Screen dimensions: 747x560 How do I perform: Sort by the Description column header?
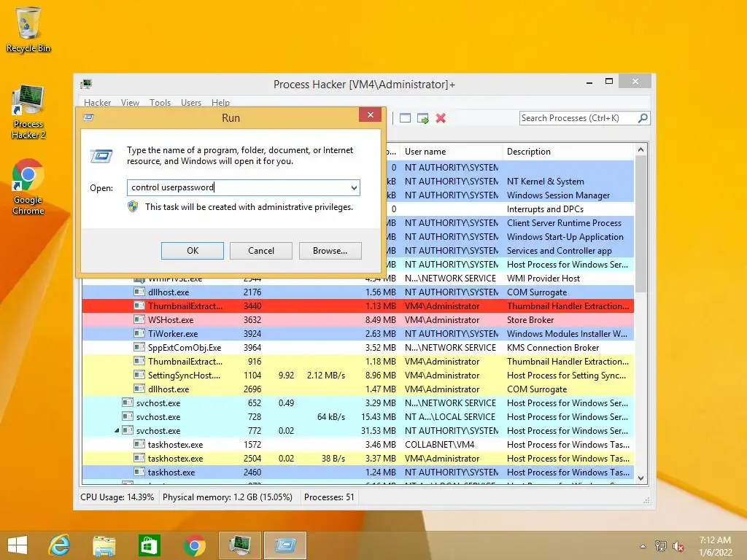coord(568,152)
